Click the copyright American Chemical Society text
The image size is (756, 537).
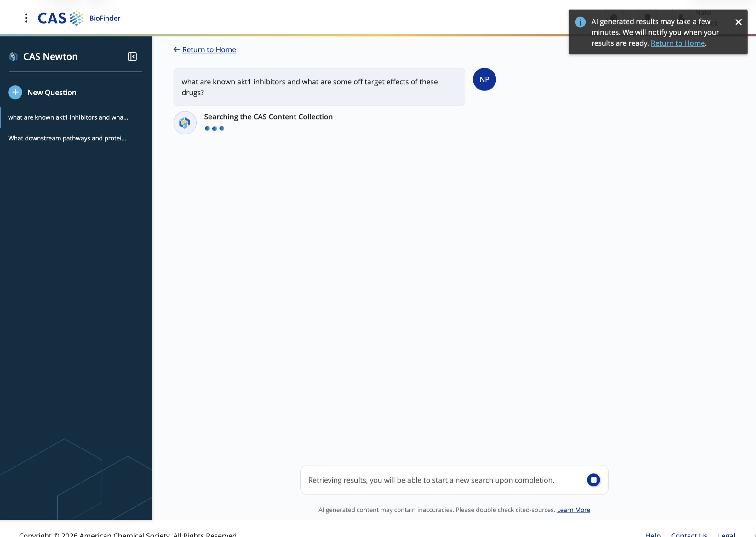pyautogui.click(x=128, y=534)
